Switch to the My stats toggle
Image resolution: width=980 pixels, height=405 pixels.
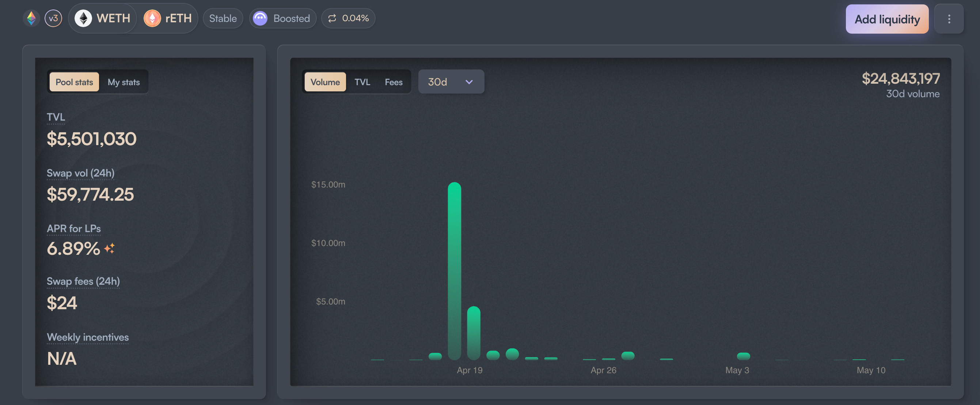pos(124,82)
